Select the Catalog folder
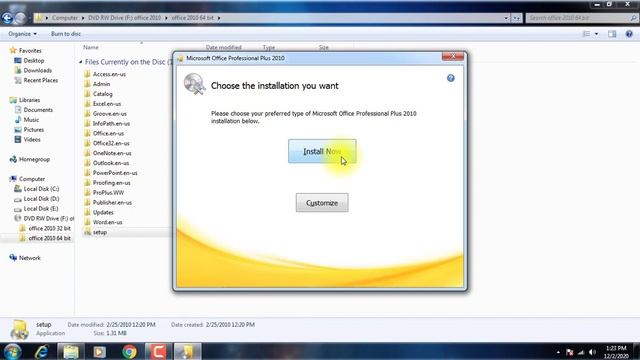 tap(102, 94)
